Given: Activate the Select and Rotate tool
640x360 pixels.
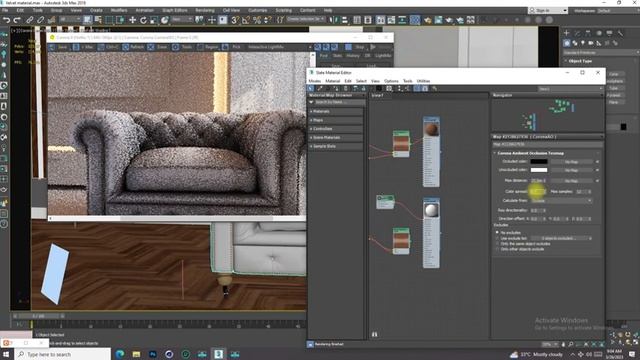Looking at the screenshot, I should pyautogui.click(x=143, y=20).
